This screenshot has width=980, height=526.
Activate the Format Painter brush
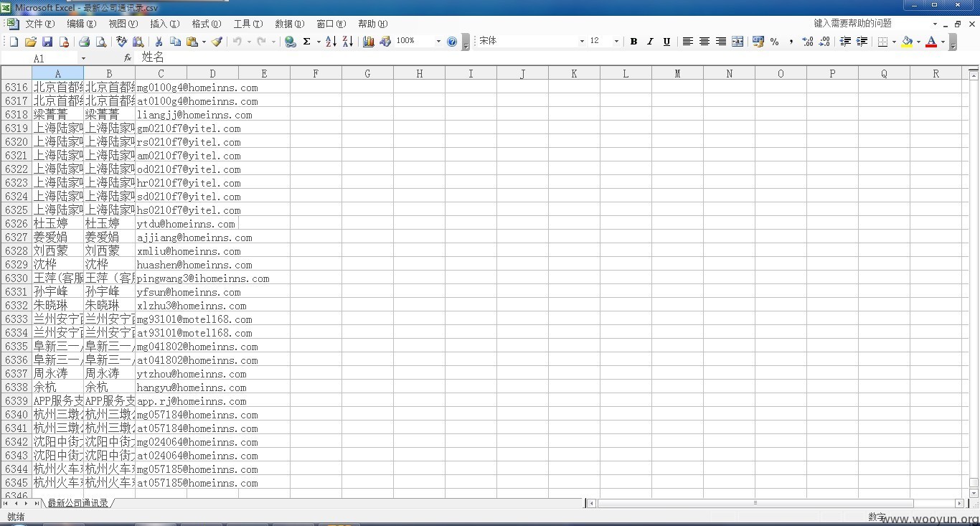(217, 42)
